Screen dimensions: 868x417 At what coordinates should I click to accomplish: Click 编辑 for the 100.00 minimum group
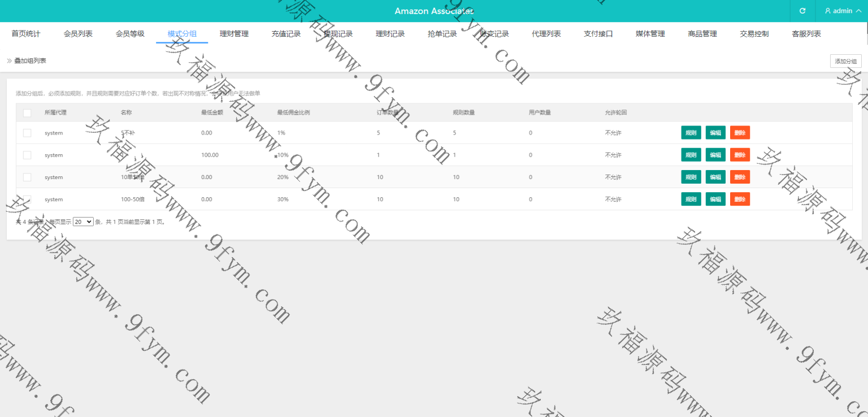pyautogui.click(x=715, y=155)
